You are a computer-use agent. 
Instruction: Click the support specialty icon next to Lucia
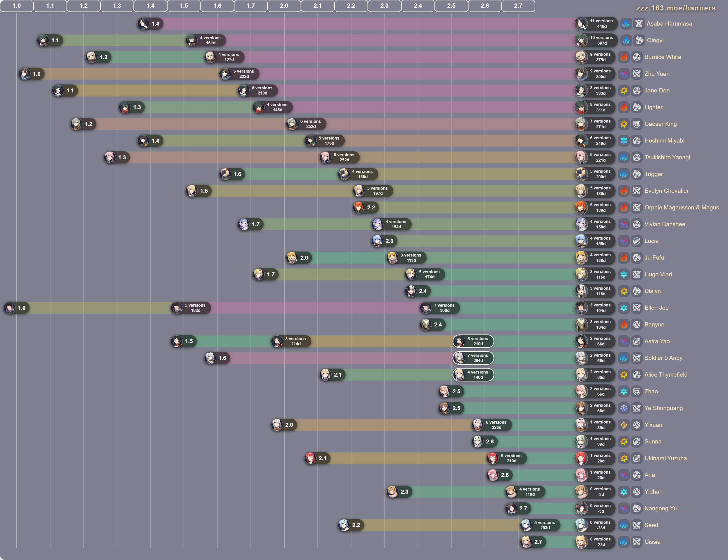coord(636,241)
